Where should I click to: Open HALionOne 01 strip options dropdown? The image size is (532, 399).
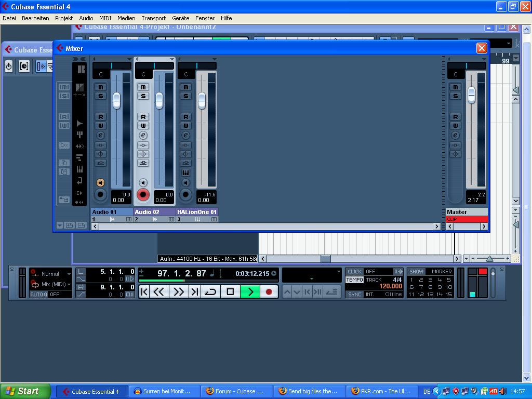(x=214, y=59)
